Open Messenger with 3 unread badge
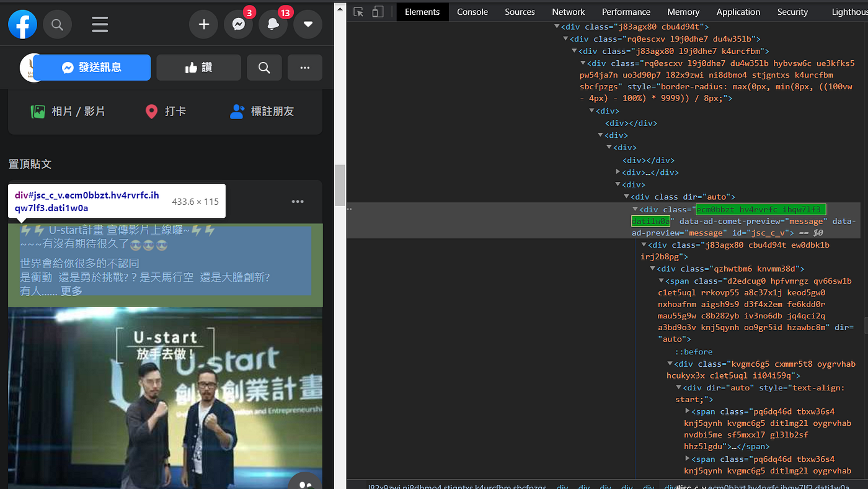The width and height of the screenshot is (868, 489). (238, 25)
